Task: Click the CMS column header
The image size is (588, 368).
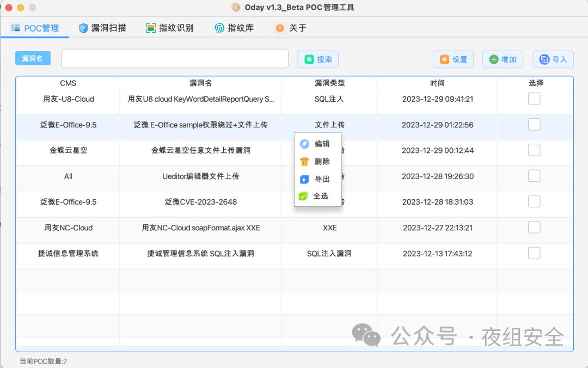Action: point(68,83)
